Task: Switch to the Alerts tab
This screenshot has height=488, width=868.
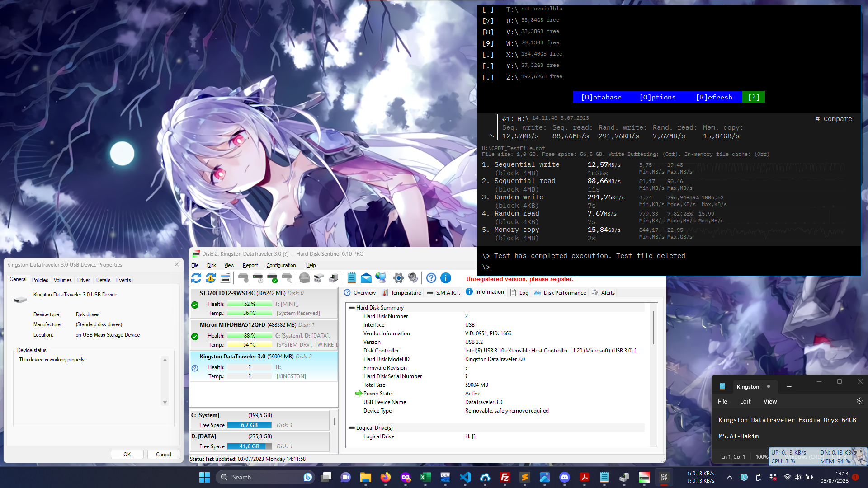Action: pyautogui.click(x=604, y=293)
